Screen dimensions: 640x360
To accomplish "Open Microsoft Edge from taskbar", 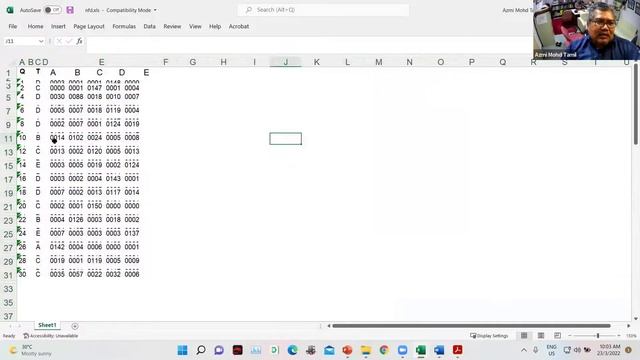I will (292, 350).
